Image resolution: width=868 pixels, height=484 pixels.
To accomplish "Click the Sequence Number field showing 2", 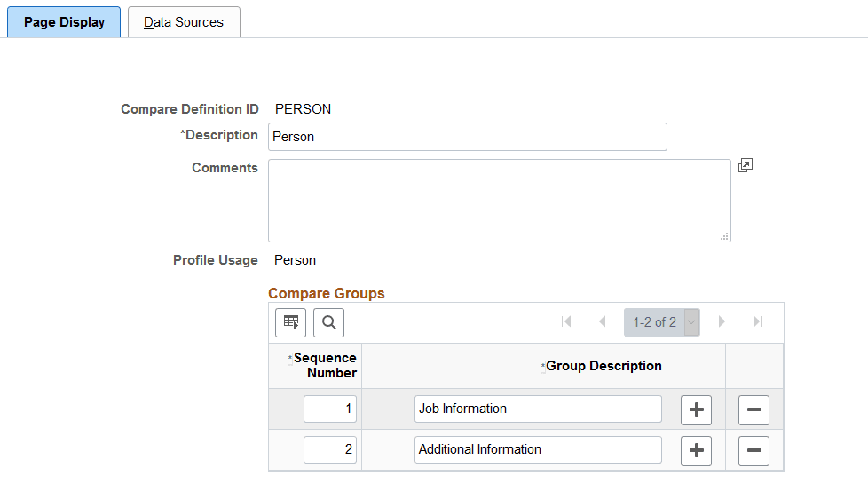I will (x=330, y=450).
